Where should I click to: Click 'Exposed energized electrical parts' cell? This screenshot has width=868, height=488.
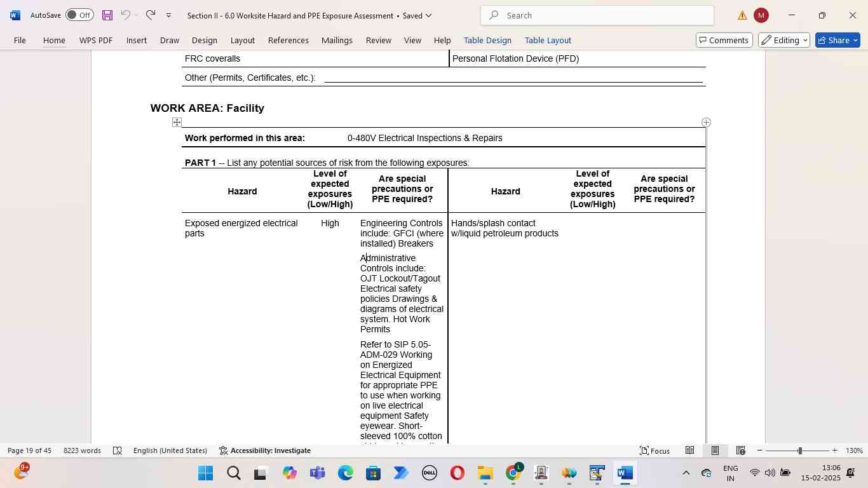[x=241, y=228]
